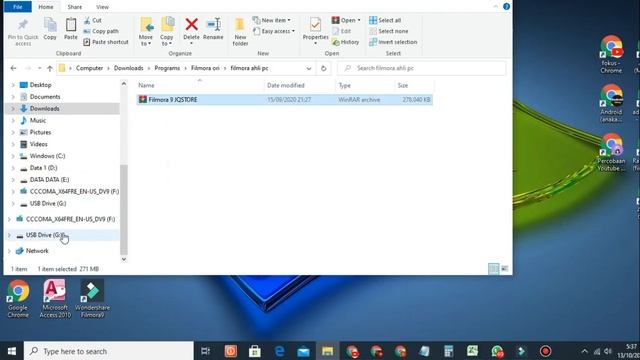640x360 pixels.
Task: Sort files by the Name column header
Action: pos(200,85)
